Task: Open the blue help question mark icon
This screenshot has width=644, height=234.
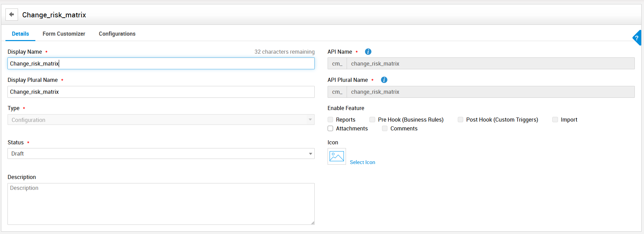Action: pos(637,38)
